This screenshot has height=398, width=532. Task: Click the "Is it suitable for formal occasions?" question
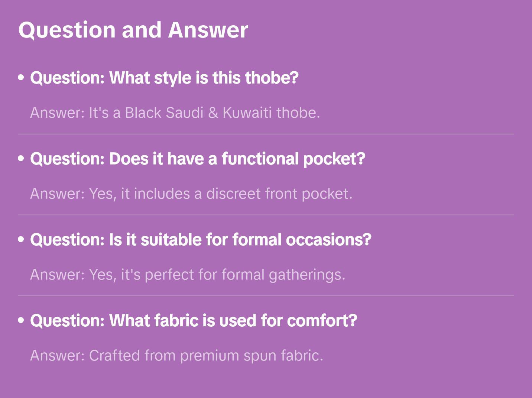tap(201, 240)
